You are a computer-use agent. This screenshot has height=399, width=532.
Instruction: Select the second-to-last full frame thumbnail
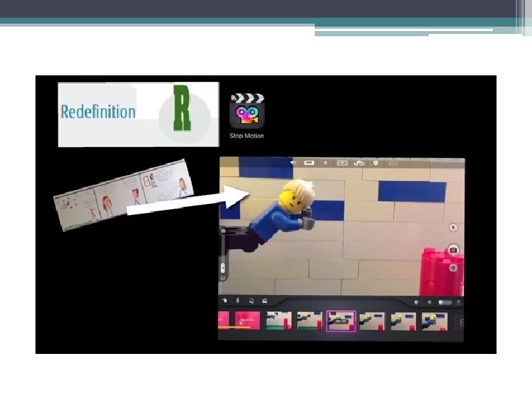[403, 321]
